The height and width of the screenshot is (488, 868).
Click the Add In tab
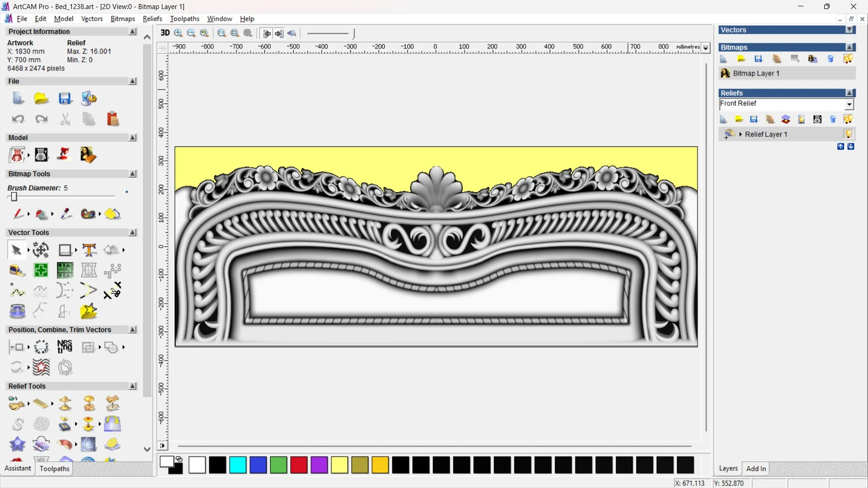756,469
